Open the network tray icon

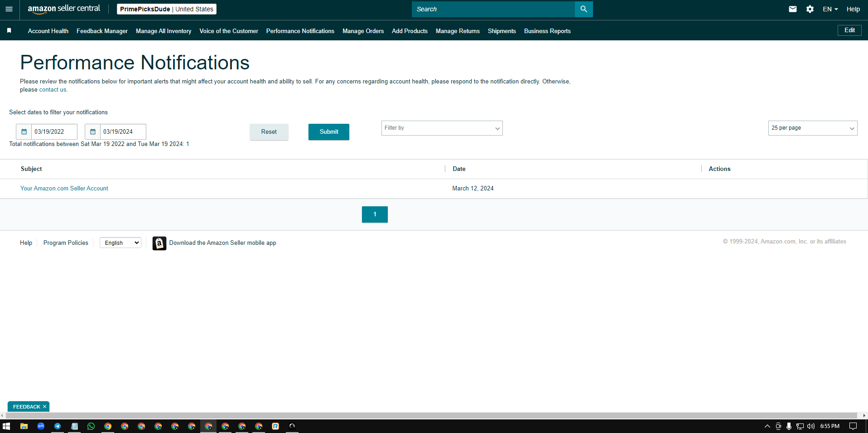[800, 426]
